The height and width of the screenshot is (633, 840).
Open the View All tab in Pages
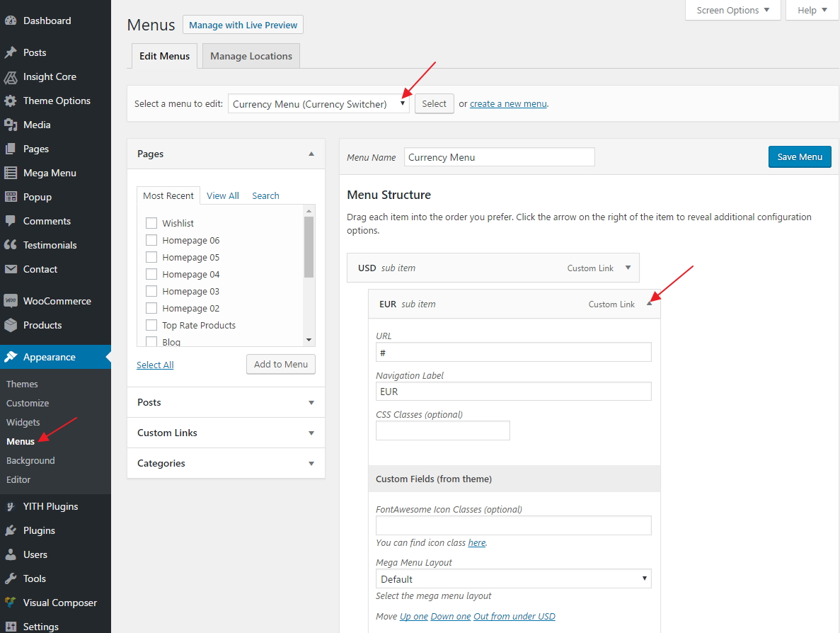click(222, 195)
